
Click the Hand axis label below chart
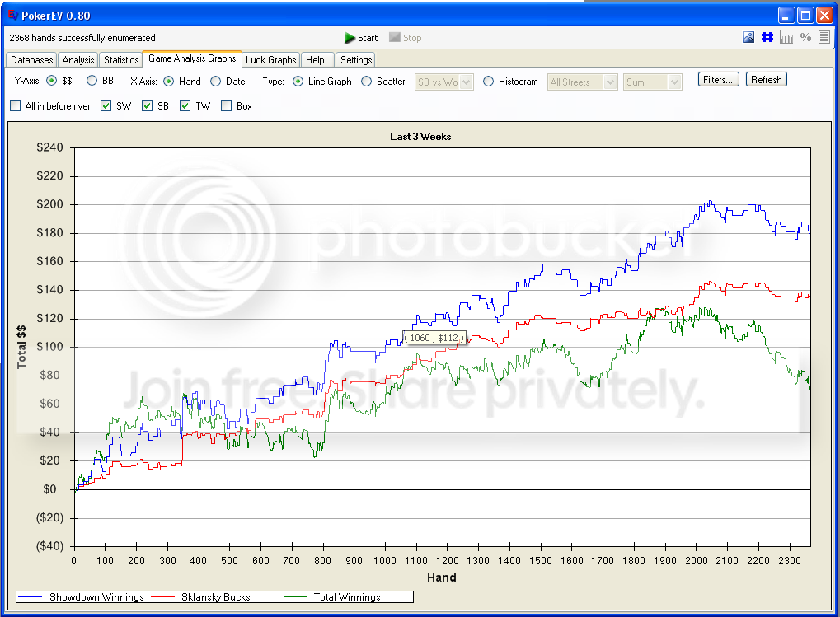click(x=442, y=577)
